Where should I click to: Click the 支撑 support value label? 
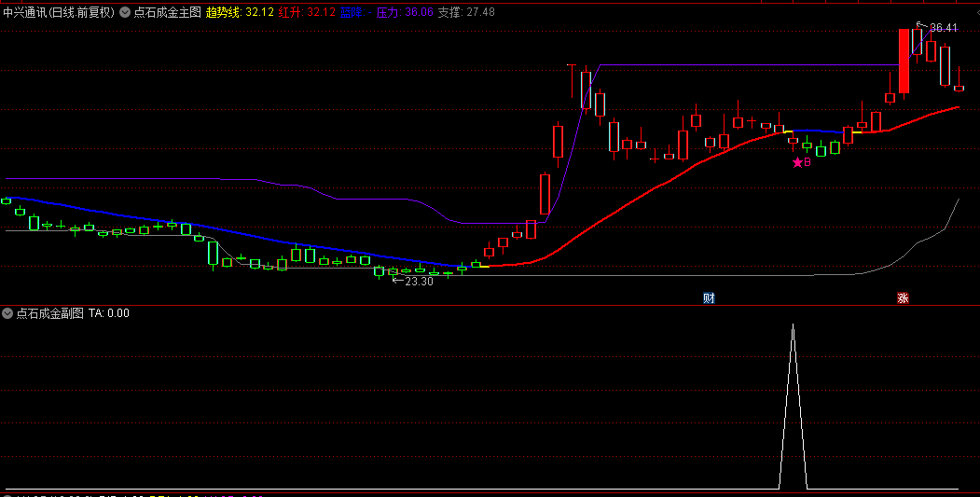click(466, 12)
